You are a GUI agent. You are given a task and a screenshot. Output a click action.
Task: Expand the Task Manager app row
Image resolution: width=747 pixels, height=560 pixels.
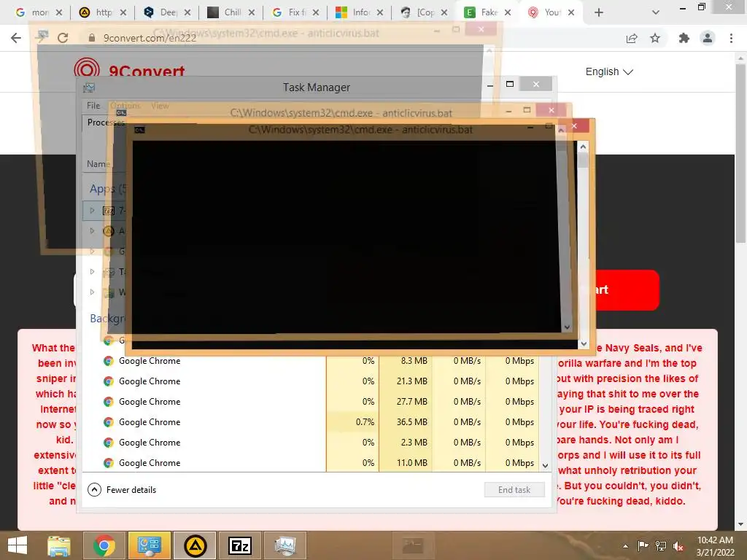(93, 272)
